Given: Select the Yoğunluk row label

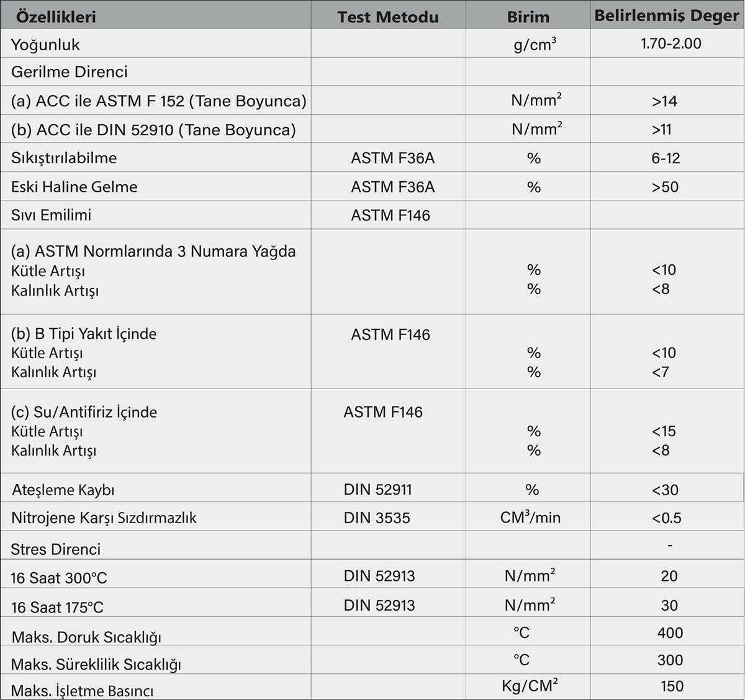Looking at the screenshot, I should 45,45.
